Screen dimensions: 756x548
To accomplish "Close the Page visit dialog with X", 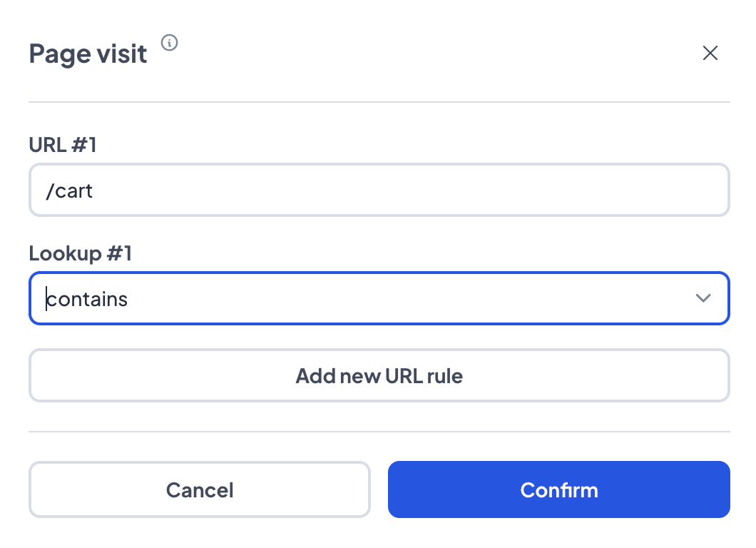I will 710,53.
